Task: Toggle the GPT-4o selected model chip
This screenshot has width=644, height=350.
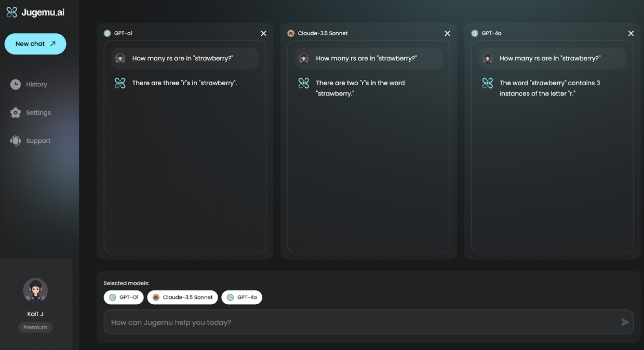Action: point(242,298)
